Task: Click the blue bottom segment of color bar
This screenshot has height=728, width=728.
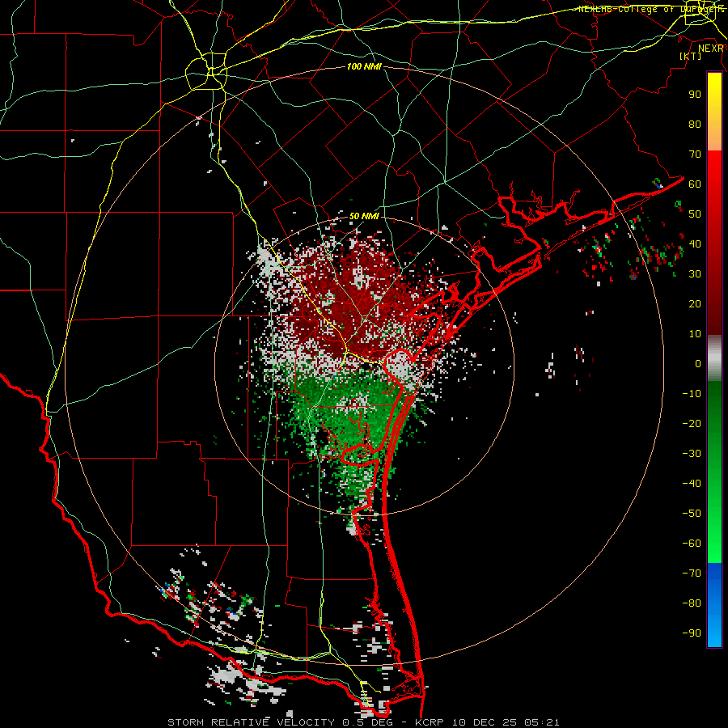Action: tap(714, 605)
